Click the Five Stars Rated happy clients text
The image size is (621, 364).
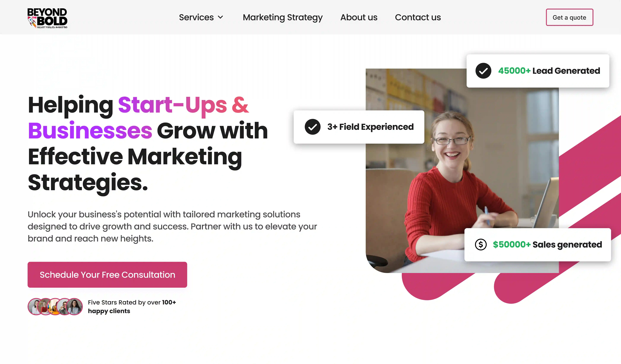click(132, 307)
